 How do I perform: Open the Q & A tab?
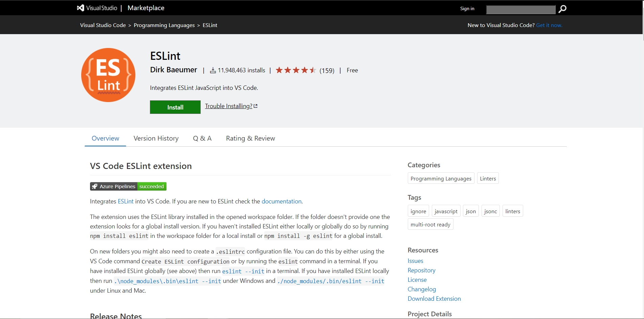coord(202,138)
